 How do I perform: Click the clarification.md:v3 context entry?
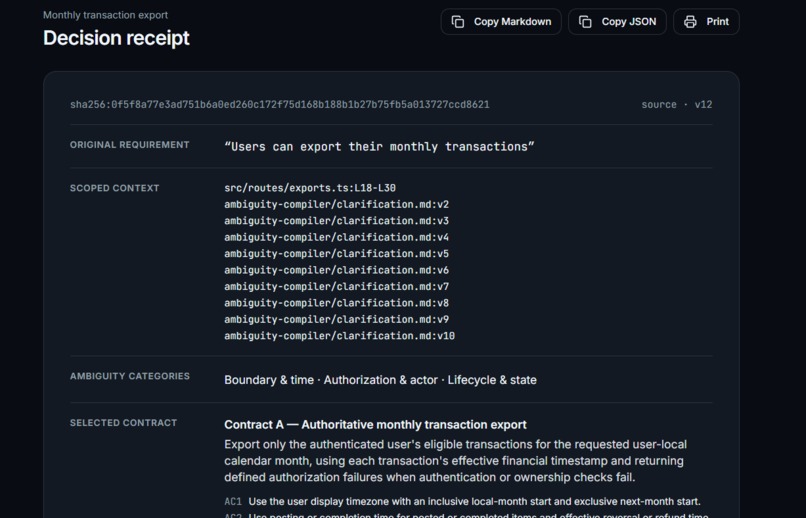click(337, 221)
